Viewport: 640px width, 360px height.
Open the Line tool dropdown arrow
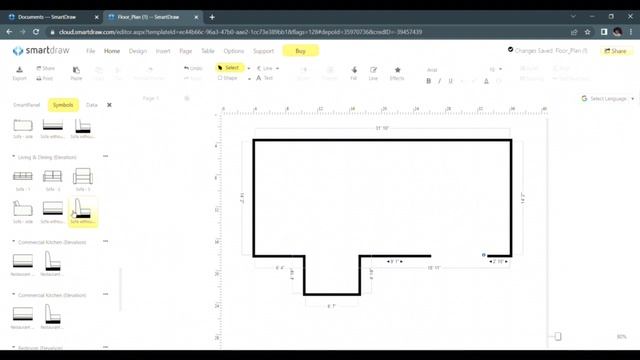point(278,68)
